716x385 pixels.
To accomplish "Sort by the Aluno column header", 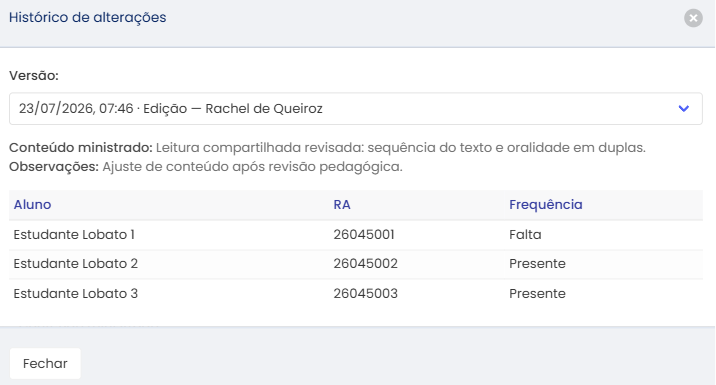I will (x=32, y=205).
